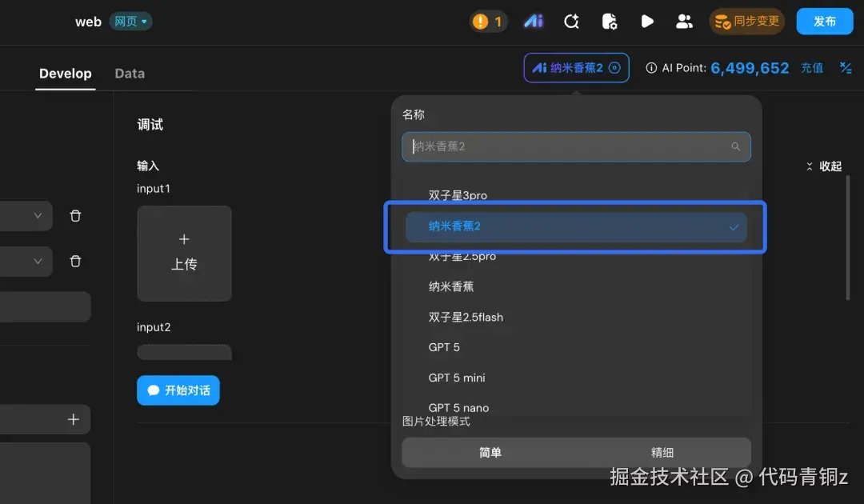Click the magnifier icon in search field
The height and width of the screenshot is (504, 864).
click(x=736, y=146)
